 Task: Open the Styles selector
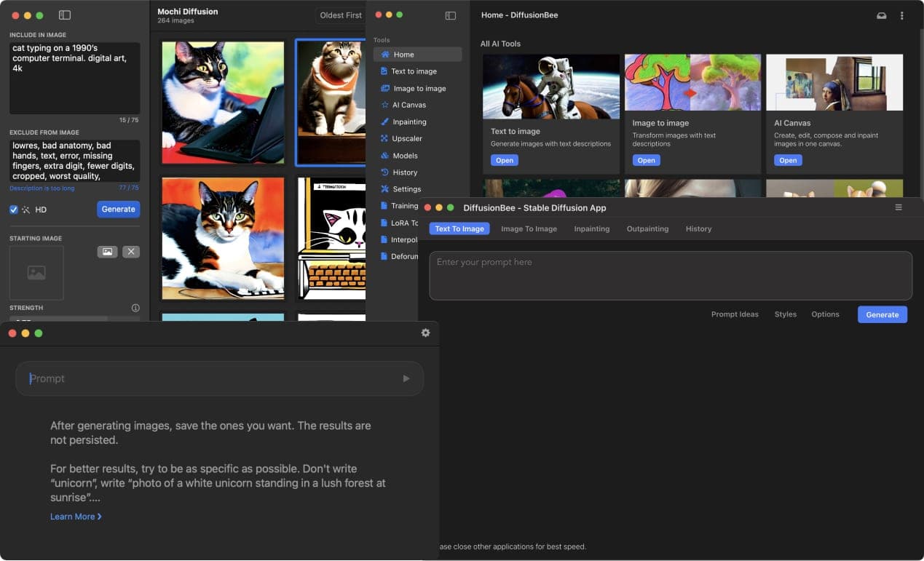click(x=785, y=314)
